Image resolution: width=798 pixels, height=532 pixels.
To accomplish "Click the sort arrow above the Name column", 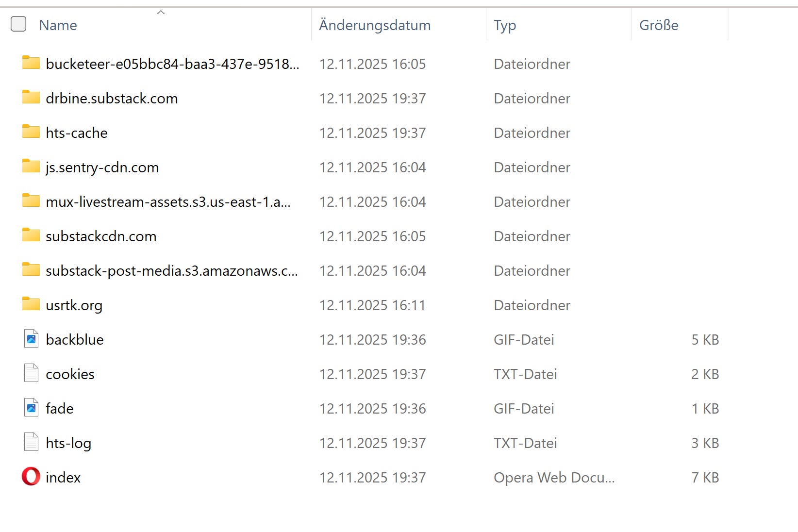I will (x=161, y=12).
